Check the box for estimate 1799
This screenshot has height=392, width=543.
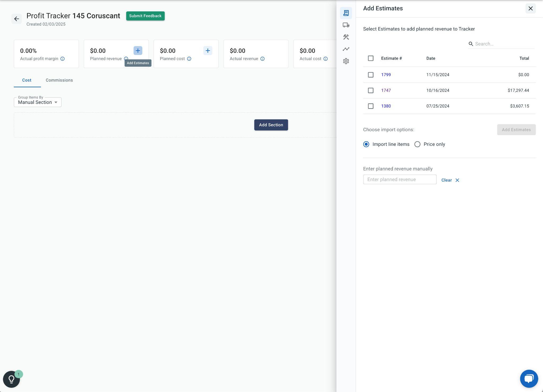(x=370, y=75)
